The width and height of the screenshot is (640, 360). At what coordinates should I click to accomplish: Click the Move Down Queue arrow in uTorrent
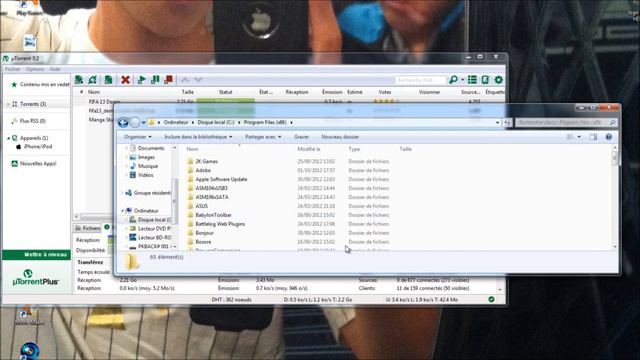pyautogui.click(x=198, y=80)
